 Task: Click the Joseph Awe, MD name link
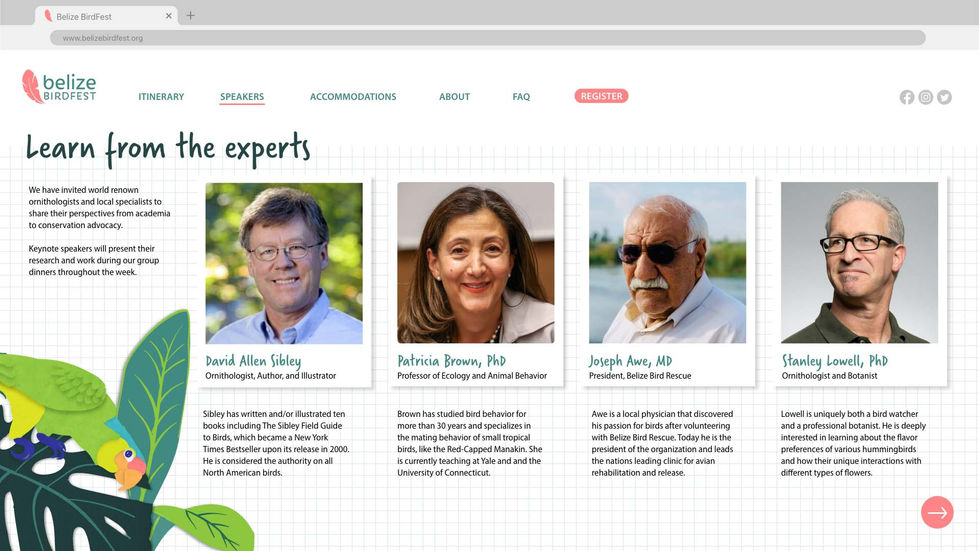[630, 361]
